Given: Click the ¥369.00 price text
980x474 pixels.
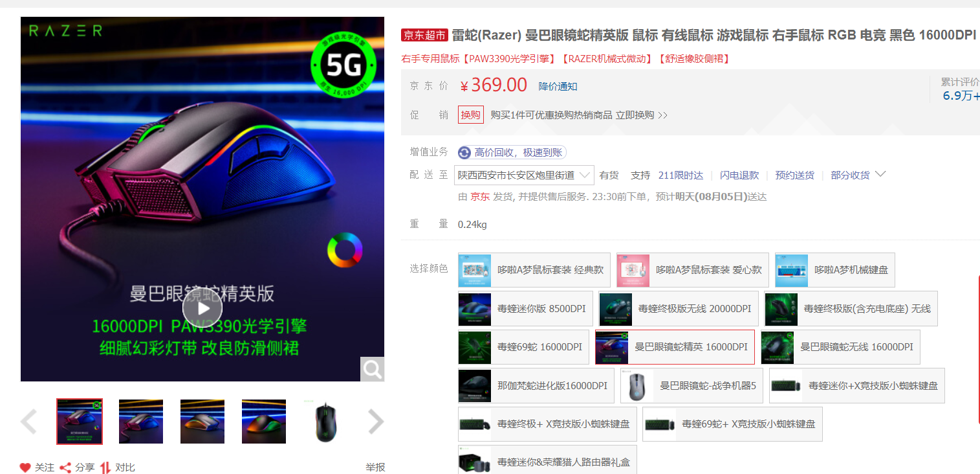Looking at the screenshot, I should (494, 85).
